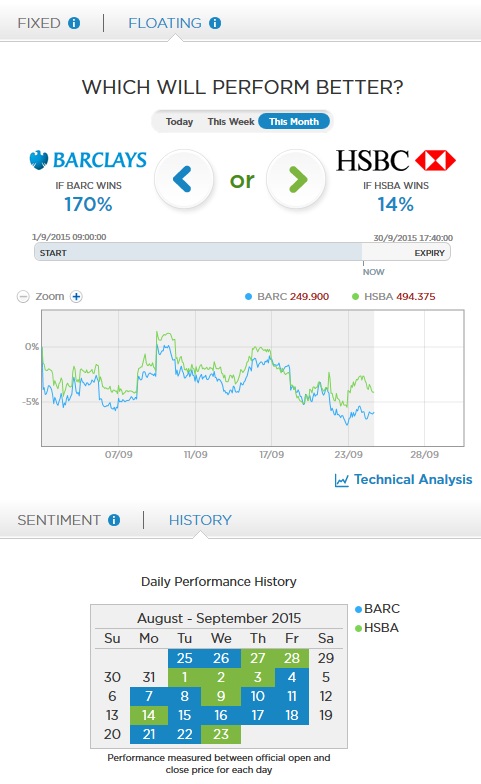Image resolution: width=481 pixels, height=784 pixels.
Task: Click the Technical Analysis chart icon
Action: click(342, 480)
